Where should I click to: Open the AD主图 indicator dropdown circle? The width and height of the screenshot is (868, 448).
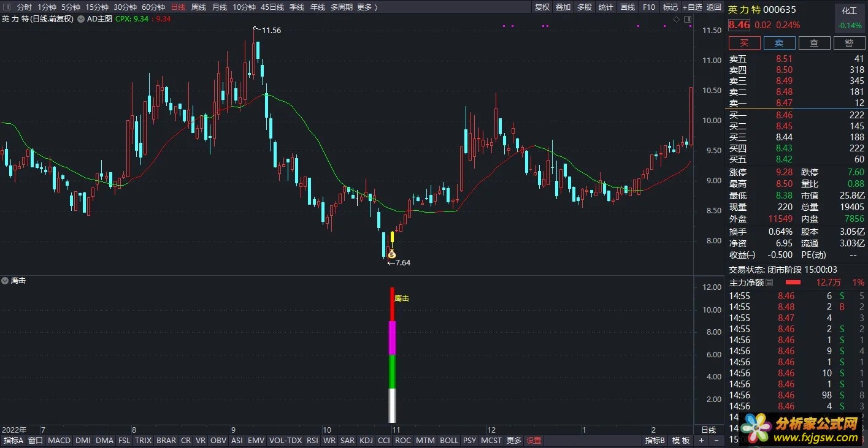(x=81, y=19)
